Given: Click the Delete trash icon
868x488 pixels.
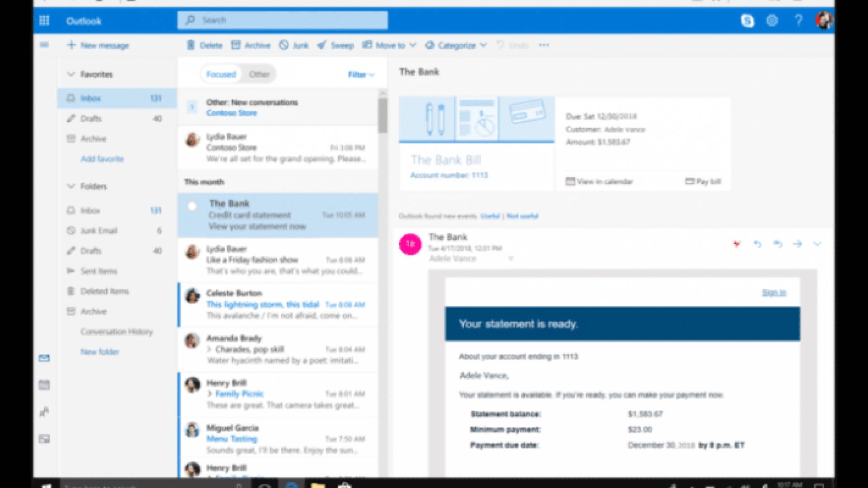Looking at the screenshot, I should click(204, 45).
